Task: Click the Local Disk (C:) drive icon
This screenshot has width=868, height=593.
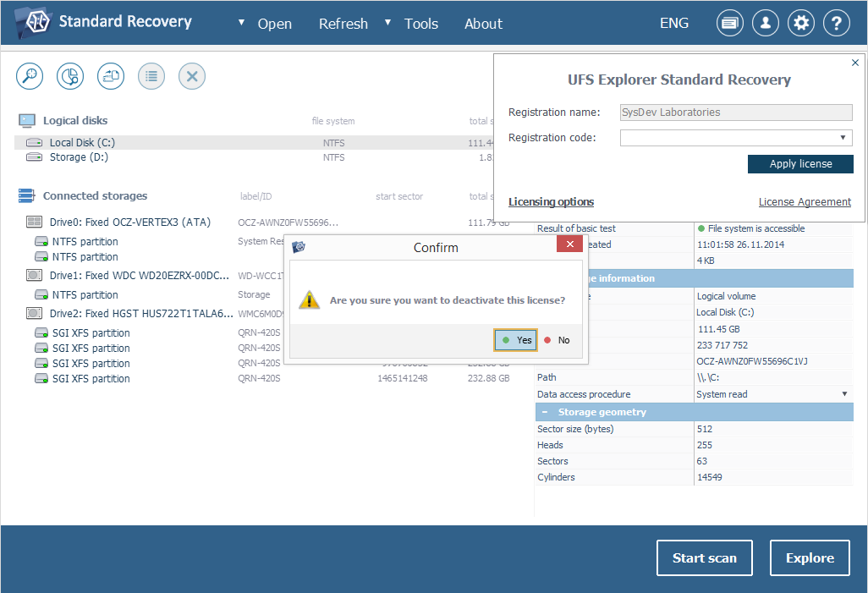Action: (35, 143)
